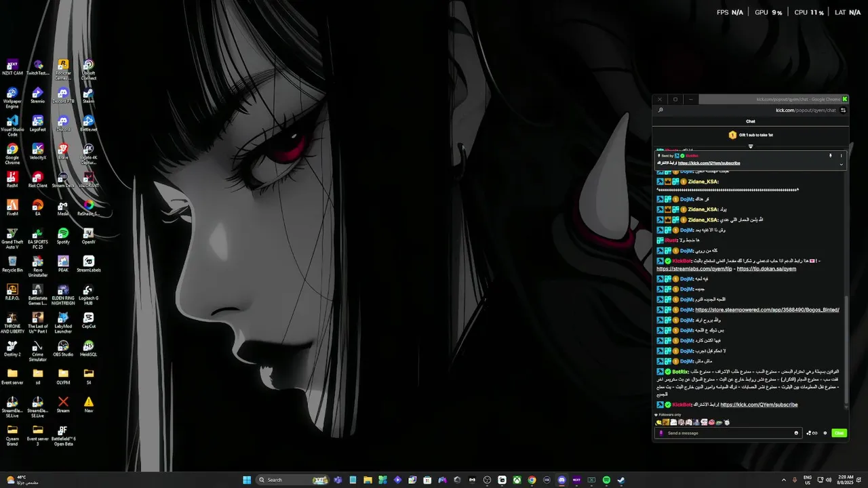Image resolution: width=868 pixels, height=488 pixels.
Task: Open the VALORANT desktop shortcut
Action: [89, 180]
